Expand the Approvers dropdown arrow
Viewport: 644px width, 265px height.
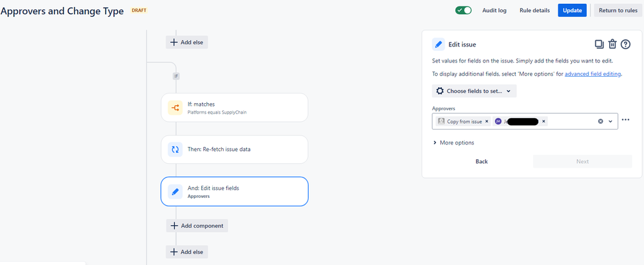pos(610,121)
